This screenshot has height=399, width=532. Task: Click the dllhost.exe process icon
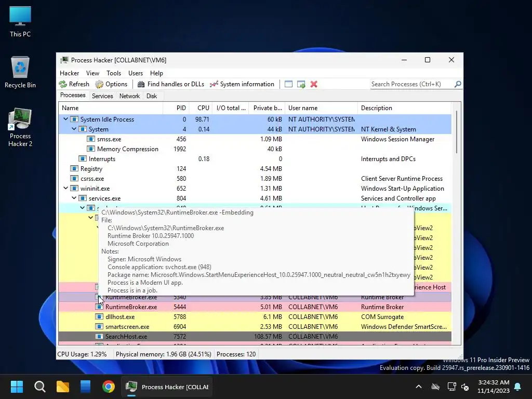[99, 316]
